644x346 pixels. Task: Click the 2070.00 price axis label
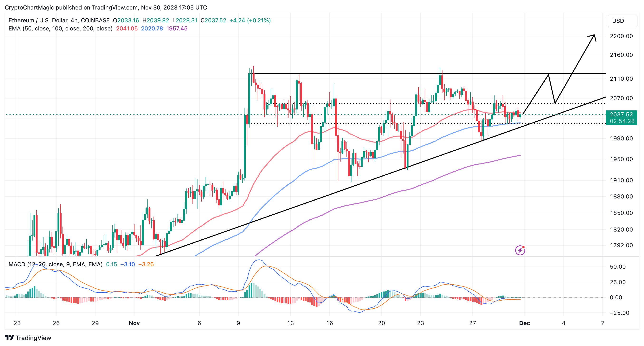pyautogui.click(x=621, y=98)
